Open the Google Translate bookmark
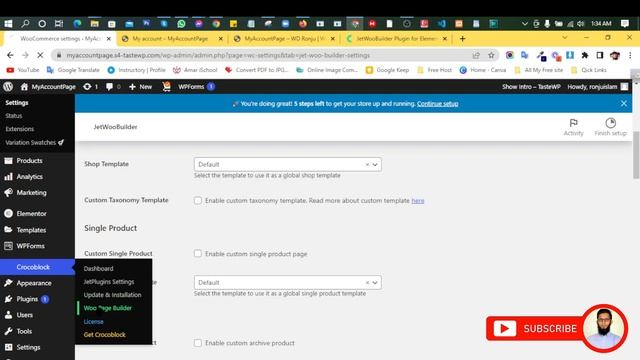 click(73, 70)
